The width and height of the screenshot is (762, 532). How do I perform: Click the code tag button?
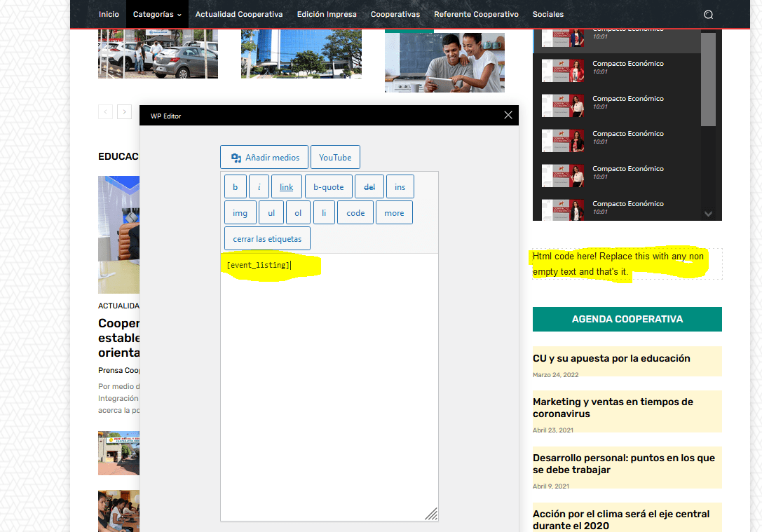355,213
